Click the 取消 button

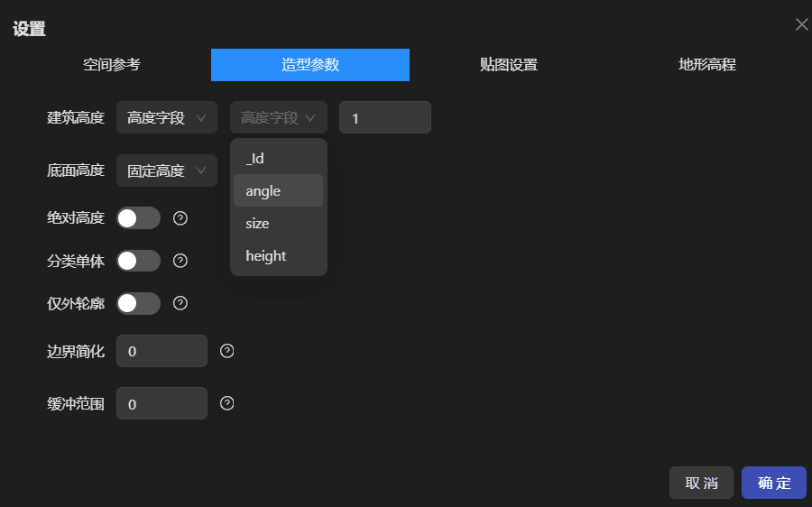click(x=701, y=483)
